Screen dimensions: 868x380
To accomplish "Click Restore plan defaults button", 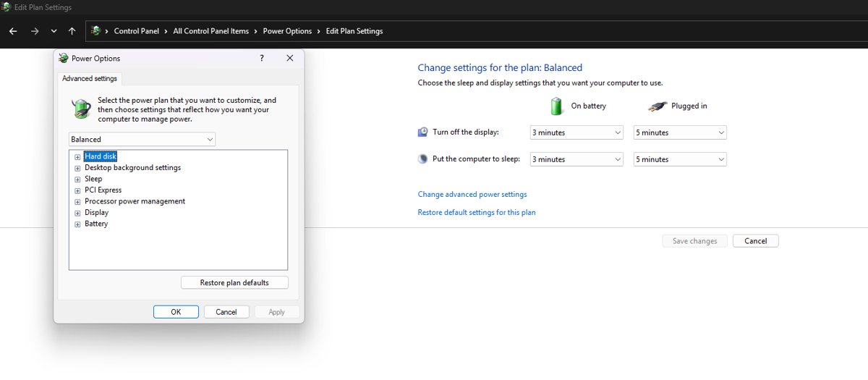I will click(x=234, y=283).
